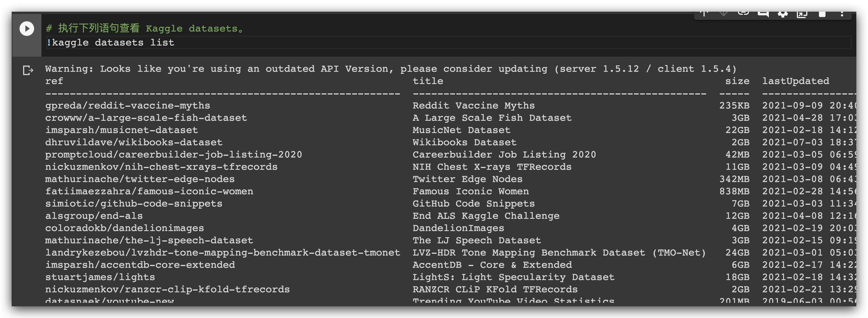Screen dimensions: 868x318
Task: Click the title 'Reddit Vaccine Myths'
Action: pos(474,106)
